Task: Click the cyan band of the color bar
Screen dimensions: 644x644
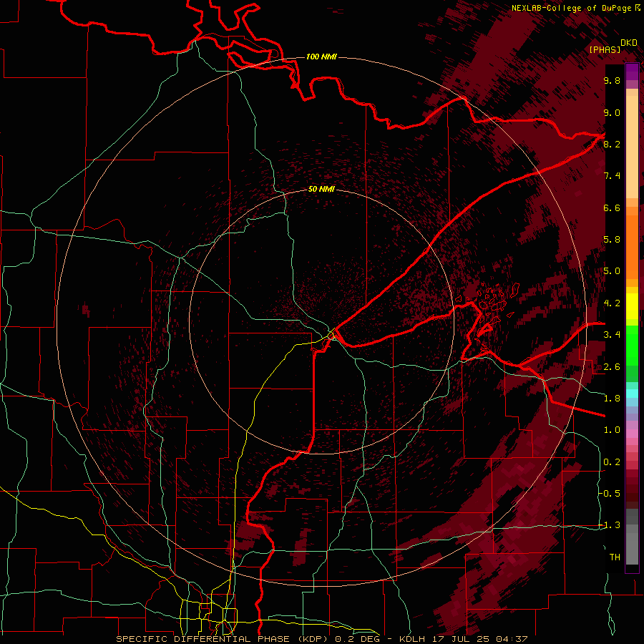Action: click(632, 394)
